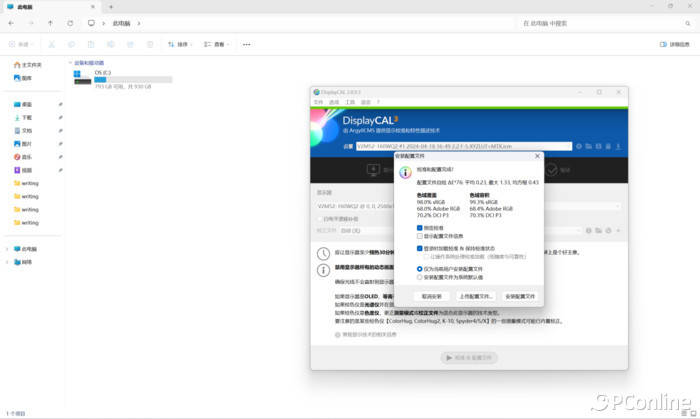This screenshot has width=700, height=419.
Task: Enable 显示配置文件信息 checkbox
Action: [x=419, y=235]
